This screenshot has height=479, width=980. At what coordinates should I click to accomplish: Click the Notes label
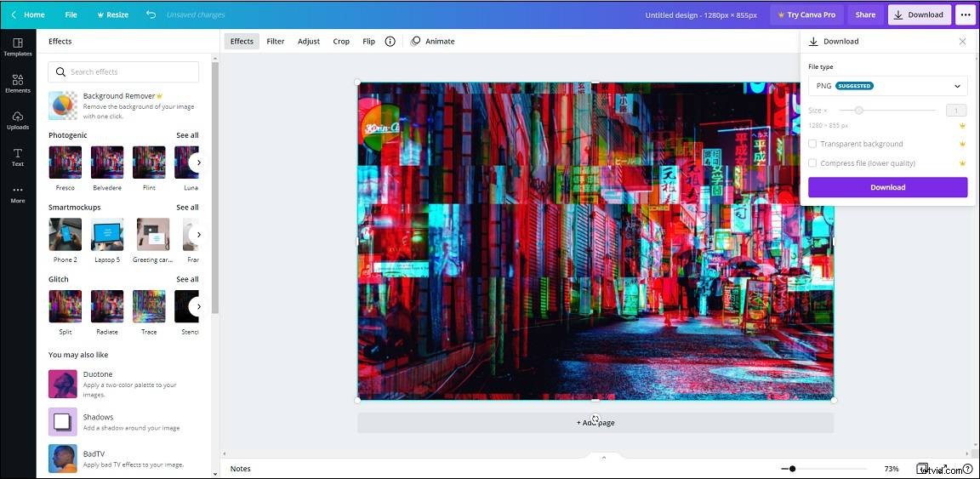click(240, 469)
